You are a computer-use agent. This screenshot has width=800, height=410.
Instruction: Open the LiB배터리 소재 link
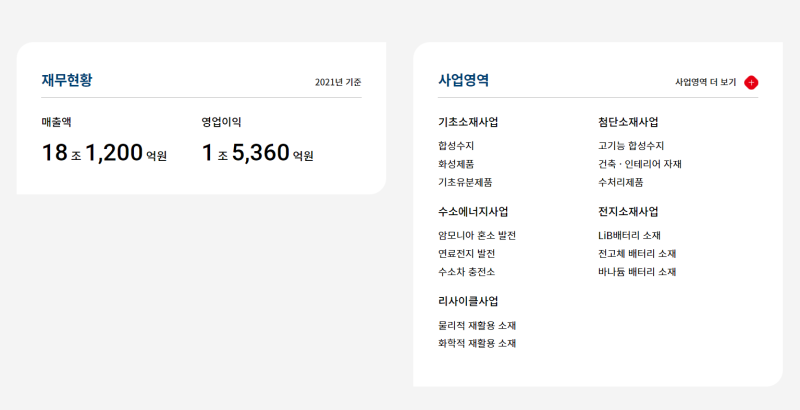tap(629, 235)
